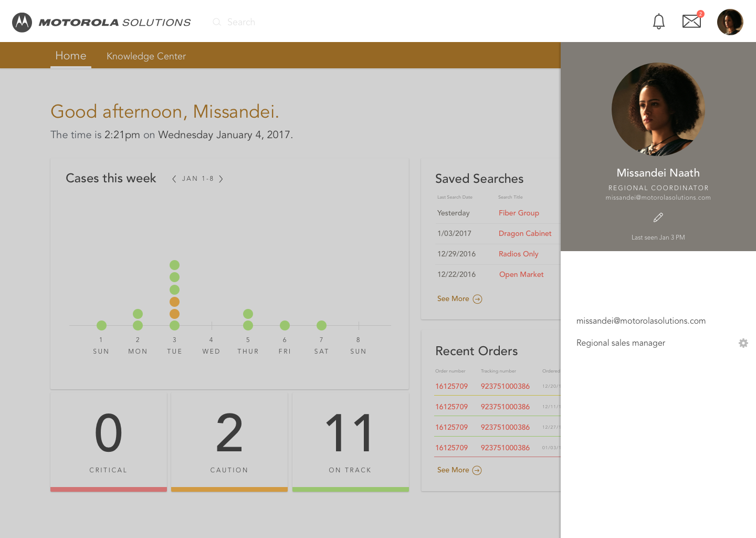Screen dimensions: 756x538
Task: Click the green dot on Sunday 1
Action: (x=102, y=325)
